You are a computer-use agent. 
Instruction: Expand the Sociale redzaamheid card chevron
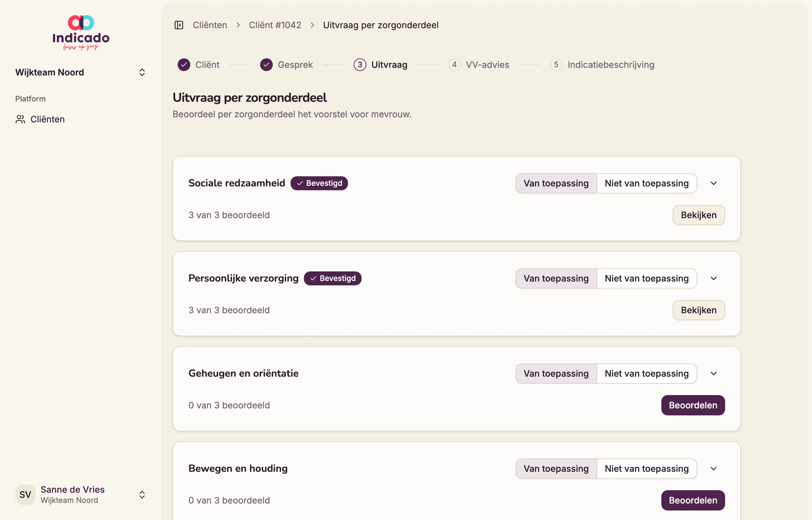click(714, 183)
